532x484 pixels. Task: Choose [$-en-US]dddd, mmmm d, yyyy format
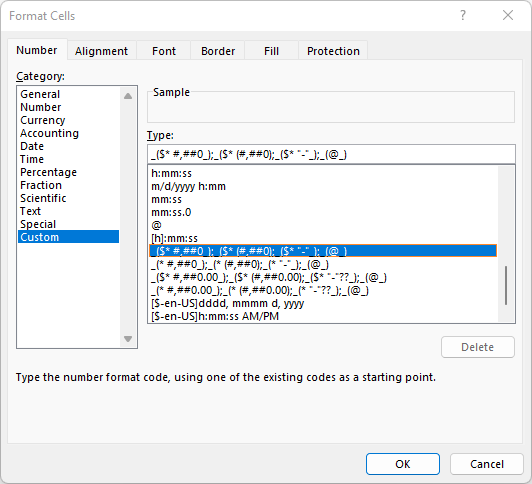323,303
